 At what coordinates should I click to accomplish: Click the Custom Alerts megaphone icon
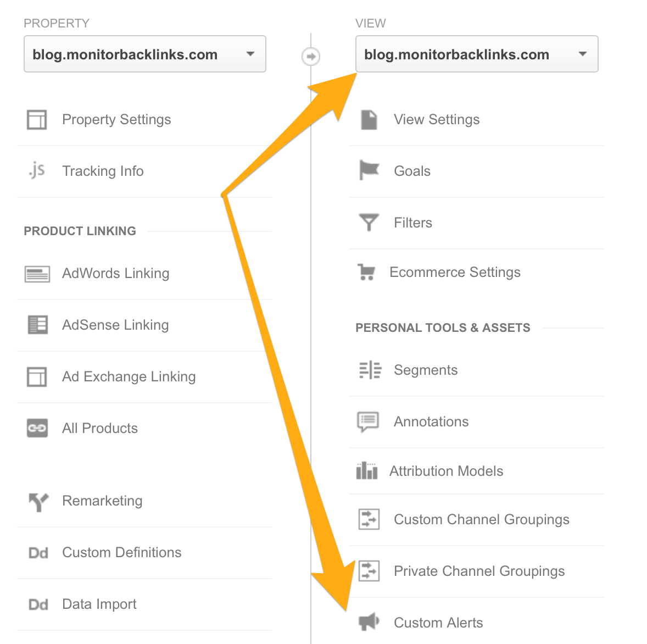pos(369,621)
